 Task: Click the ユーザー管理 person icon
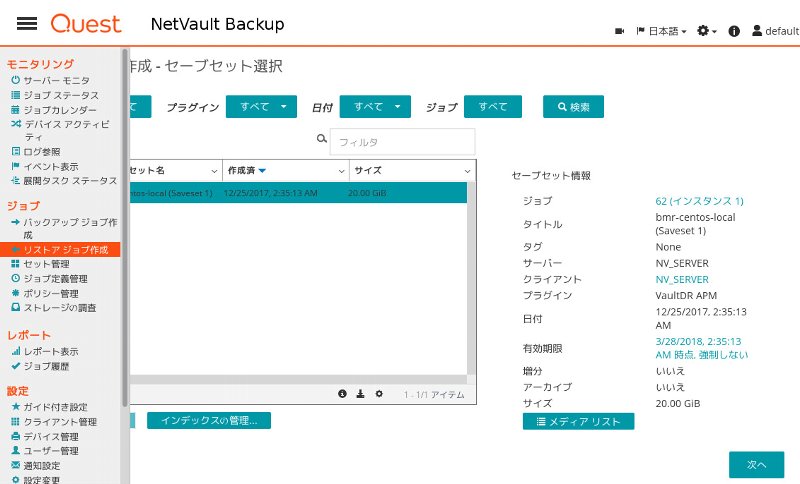(15, 451)
